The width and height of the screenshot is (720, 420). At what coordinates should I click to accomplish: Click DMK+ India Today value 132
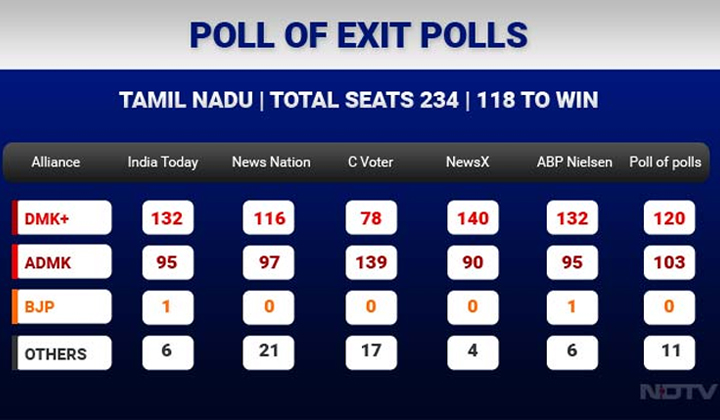click(168, 218)
